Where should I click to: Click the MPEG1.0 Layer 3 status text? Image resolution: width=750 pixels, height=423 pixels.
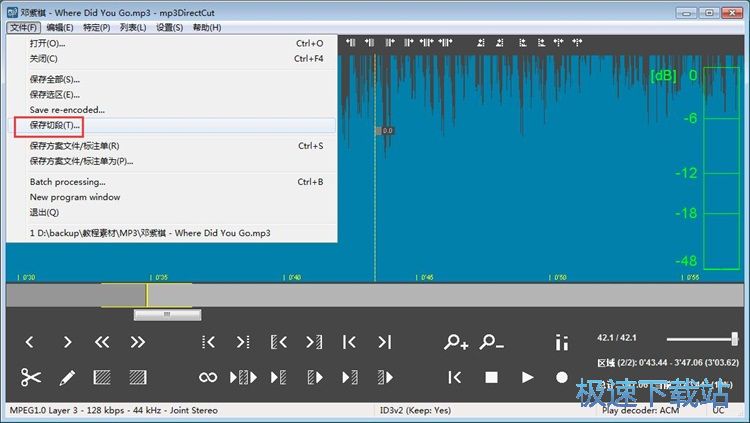click(x=113, y=411)
